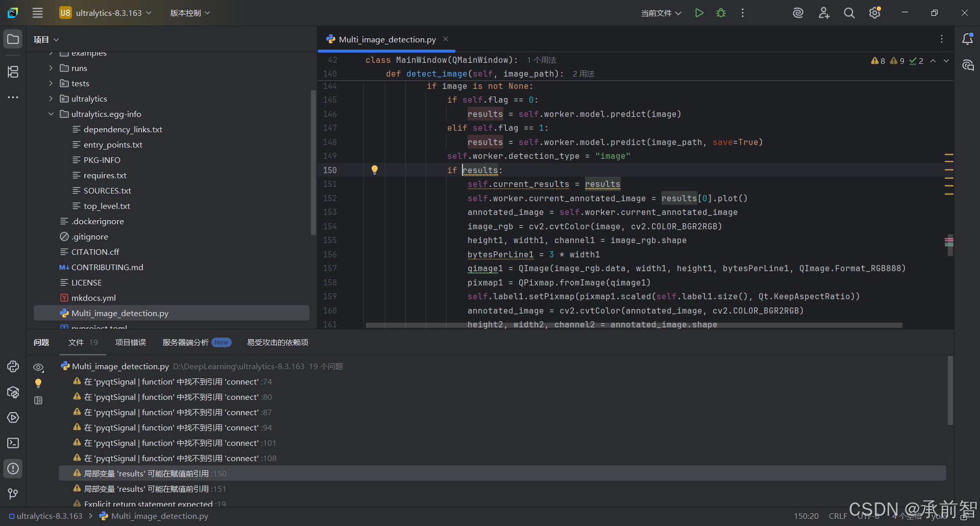980x526 pixels.
Task: Open the Services tool window
Action: click(x=13, y=417)
